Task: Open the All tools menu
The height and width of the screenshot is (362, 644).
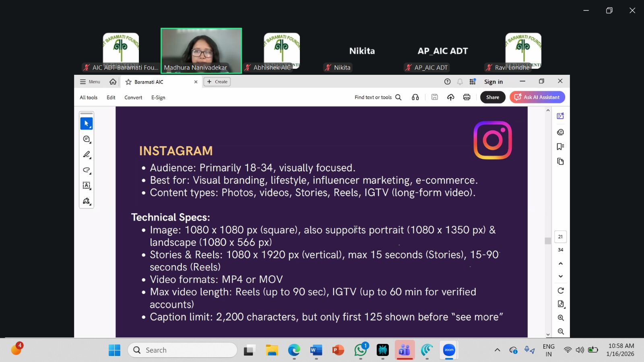Action: (x=89, y=98)
